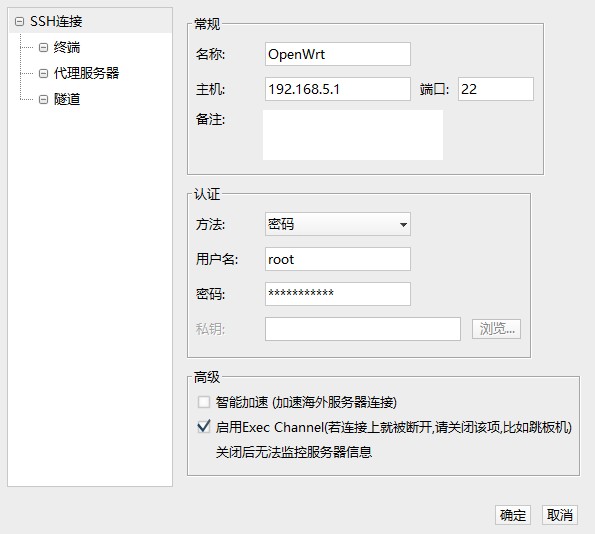595x534 pixels.
Task: Collapse the SSH连接 tree node icon
Action: pos(19,22)
